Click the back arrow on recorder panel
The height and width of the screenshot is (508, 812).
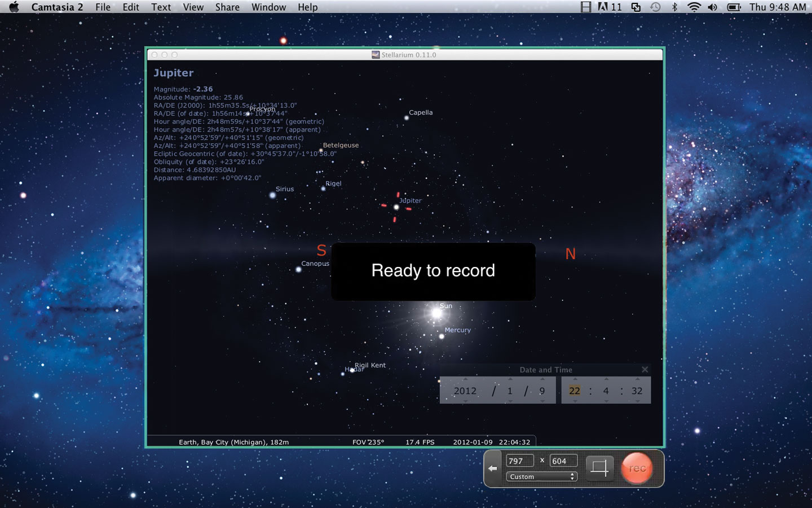point(493,468)
